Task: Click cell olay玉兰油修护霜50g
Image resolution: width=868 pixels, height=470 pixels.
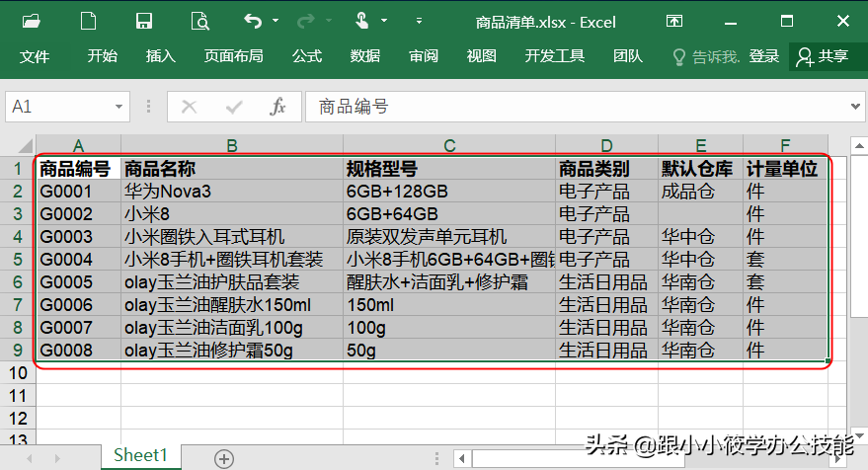Action: (232, 350)
